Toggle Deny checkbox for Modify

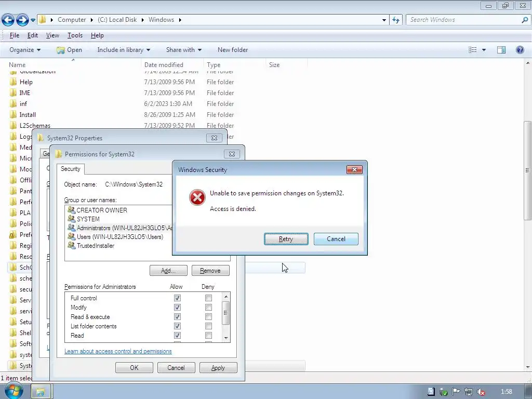[208, 308]
